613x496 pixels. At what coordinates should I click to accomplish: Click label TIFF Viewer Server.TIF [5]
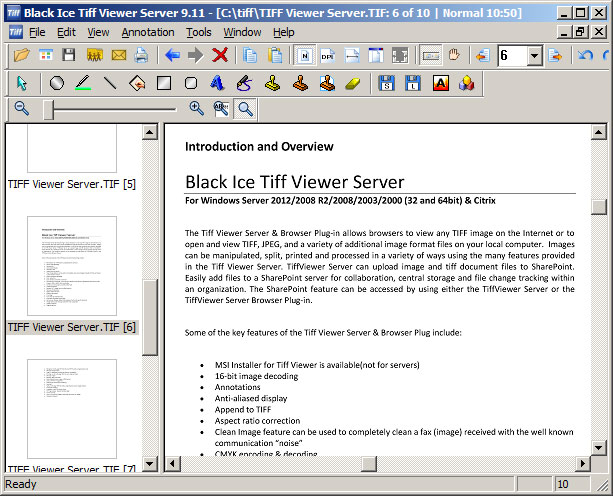coord(72,184)
